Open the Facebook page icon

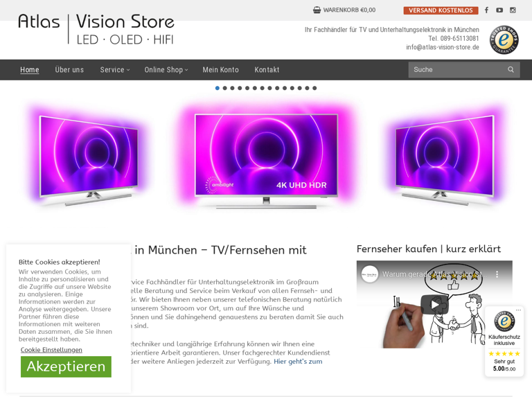[x=486, y=10]
